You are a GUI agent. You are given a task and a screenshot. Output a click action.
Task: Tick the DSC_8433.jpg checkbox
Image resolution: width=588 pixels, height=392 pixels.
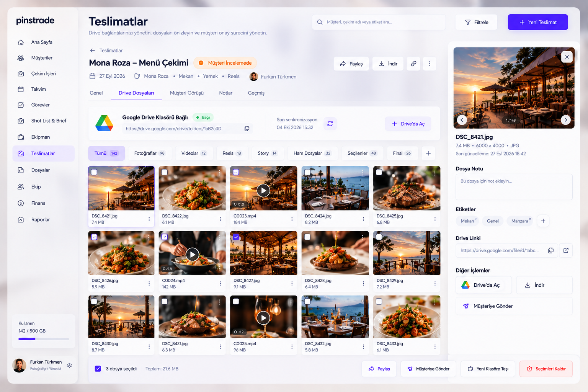pyautogui.click(x=379, y=301)
